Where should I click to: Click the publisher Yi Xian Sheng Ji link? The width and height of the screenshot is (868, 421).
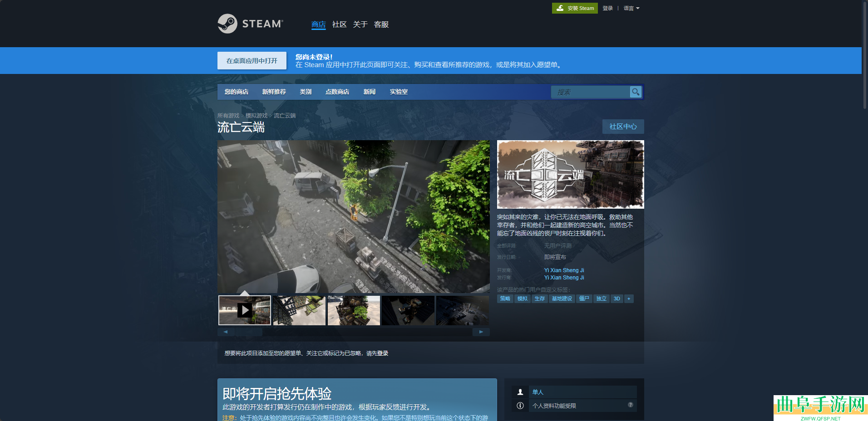(564, 278)
